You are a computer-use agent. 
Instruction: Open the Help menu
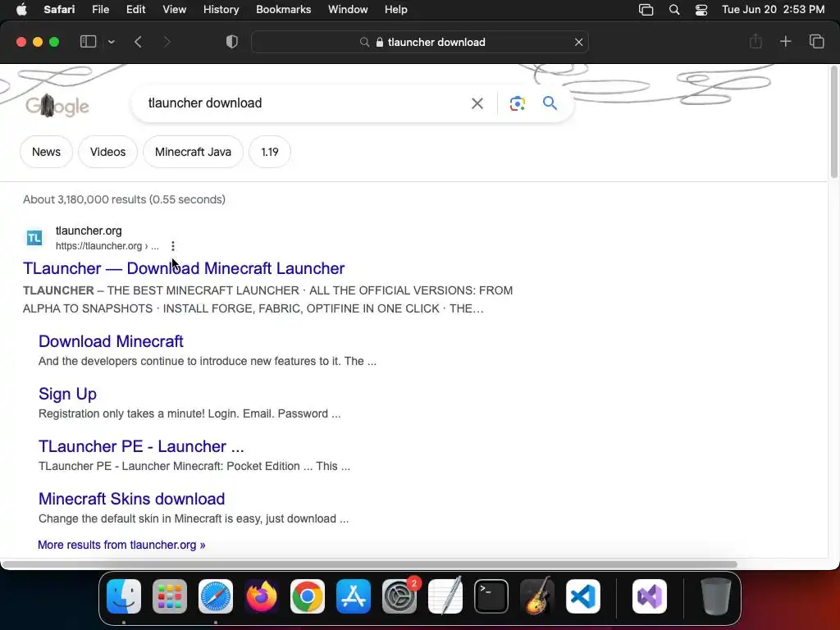pos(396,10)
